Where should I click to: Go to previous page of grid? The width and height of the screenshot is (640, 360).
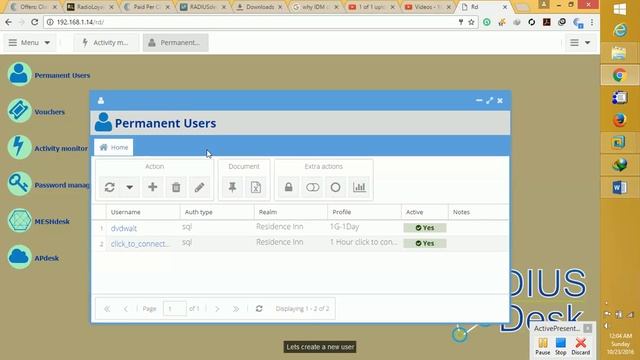coord(126,309)
